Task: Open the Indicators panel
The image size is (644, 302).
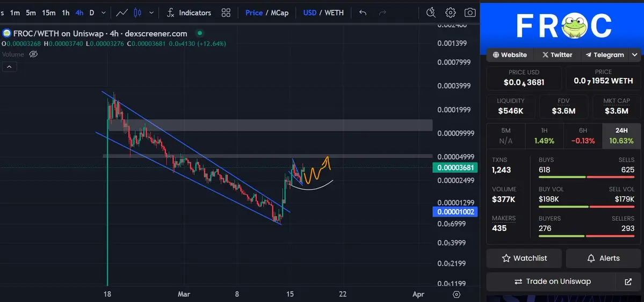Action: [x=189, y=13]
